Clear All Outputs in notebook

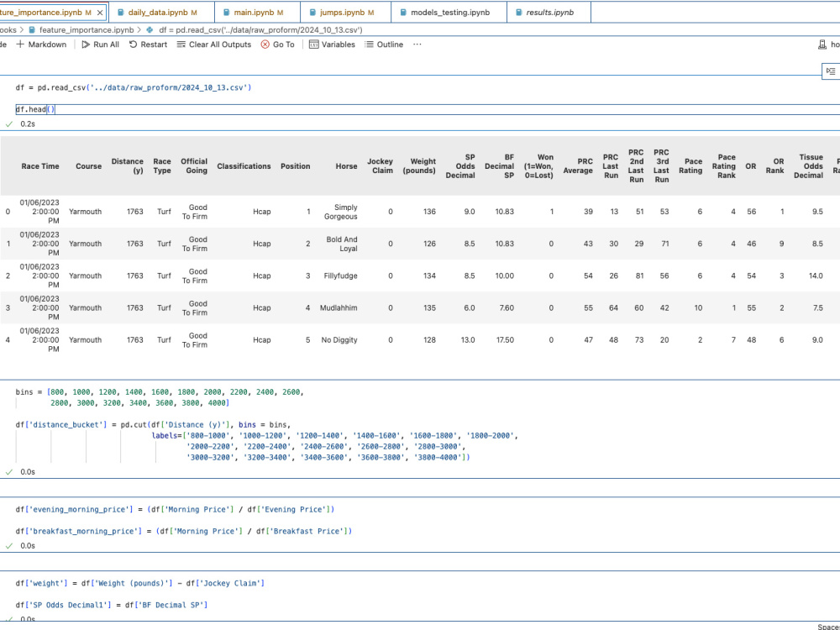[x=213, y=45]
